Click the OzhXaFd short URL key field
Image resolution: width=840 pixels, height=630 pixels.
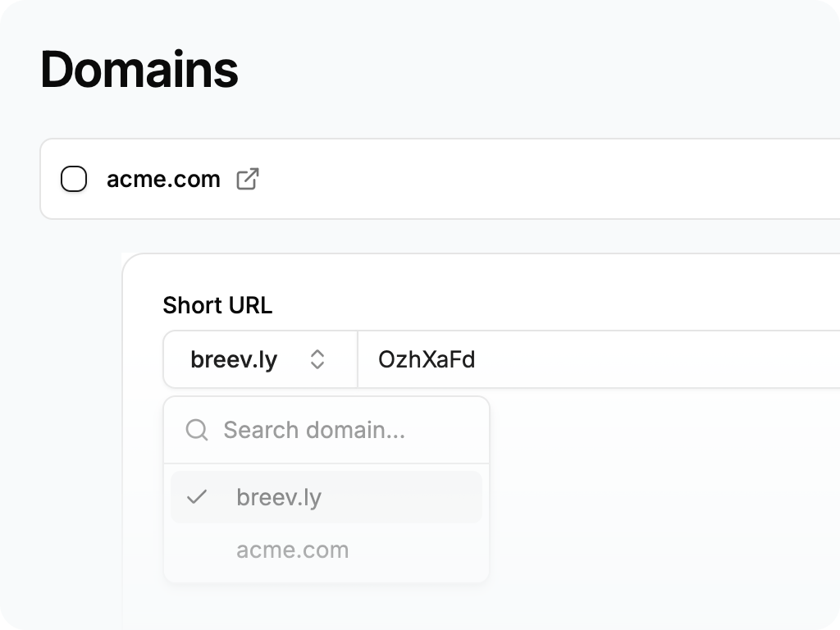(427, 359)
